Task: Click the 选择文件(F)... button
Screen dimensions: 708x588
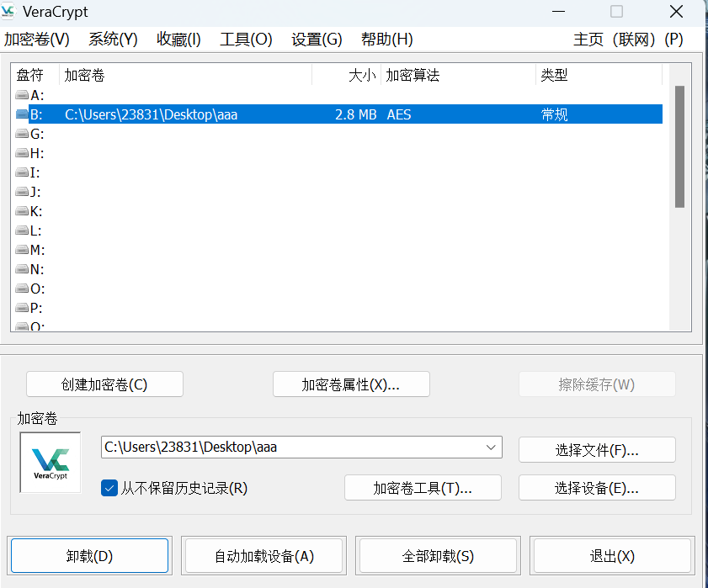Action: [x=597, y=450]
